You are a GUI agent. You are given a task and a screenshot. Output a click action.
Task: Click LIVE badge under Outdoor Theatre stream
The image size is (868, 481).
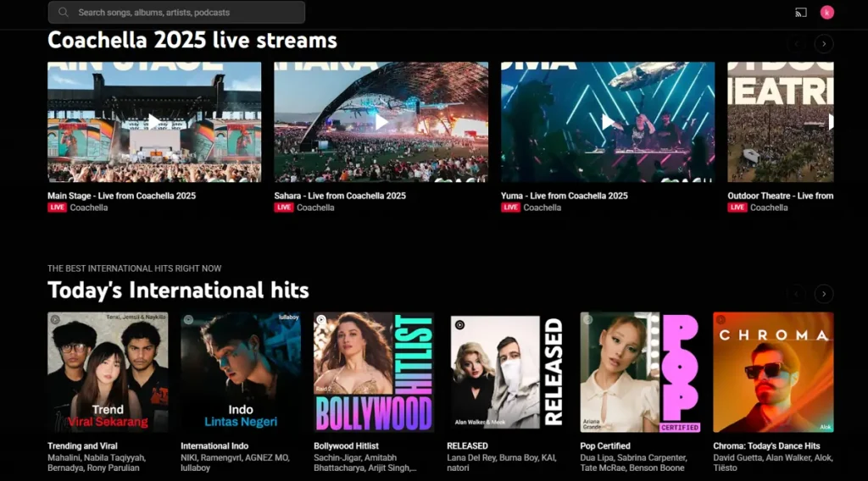pyautogui.click(x=737, y=207)
